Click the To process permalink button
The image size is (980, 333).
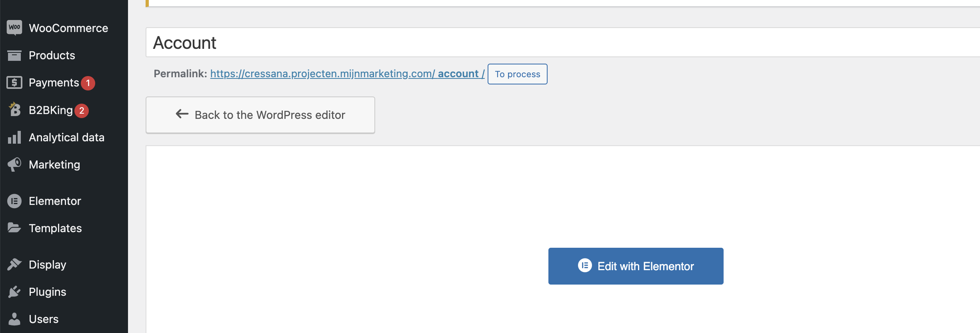click(518, 74)
